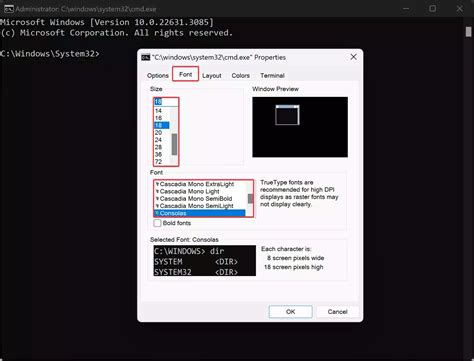Select font size 14
This screenshot has width=474, height=361.
(x=162, y=111)
